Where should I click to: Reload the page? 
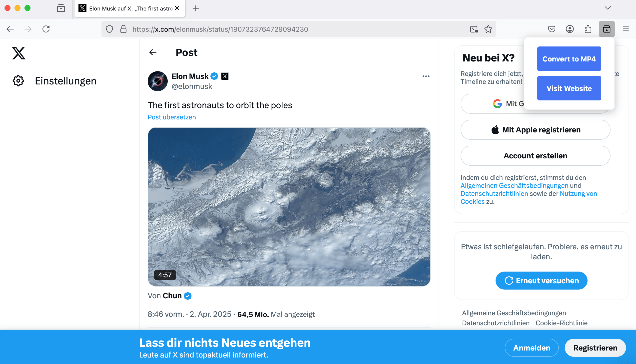pyautogui.click(x=46, y=29)
